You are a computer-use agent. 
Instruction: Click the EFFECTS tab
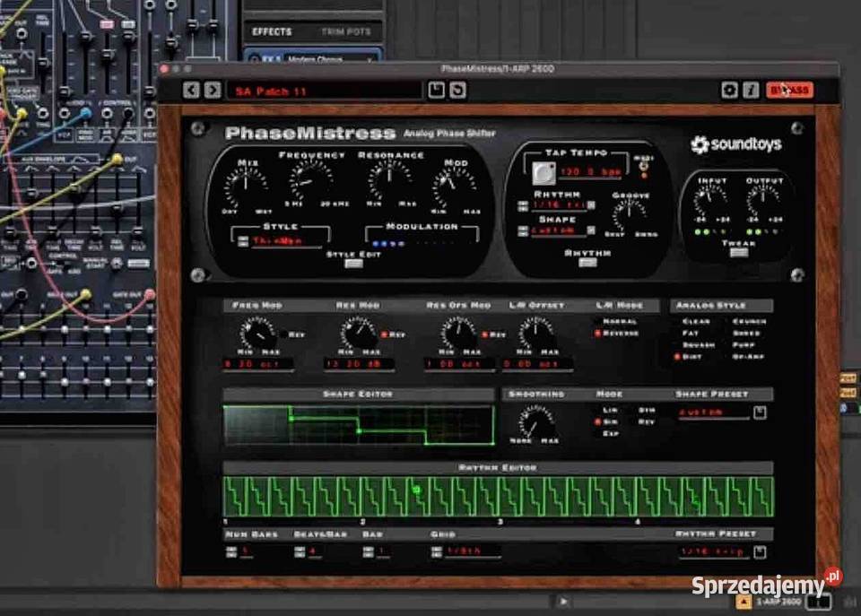point(274,31)
